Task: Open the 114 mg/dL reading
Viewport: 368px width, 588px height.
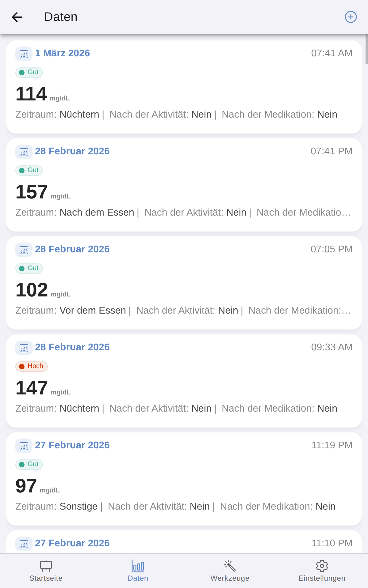Action: pyautogui.click(x=184, y=87)
